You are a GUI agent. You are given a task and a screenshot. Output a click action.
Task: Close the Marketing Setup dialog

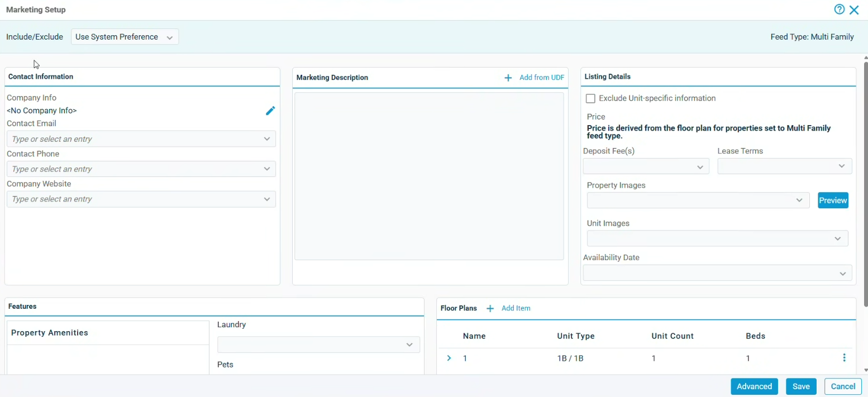pos(854,9)
